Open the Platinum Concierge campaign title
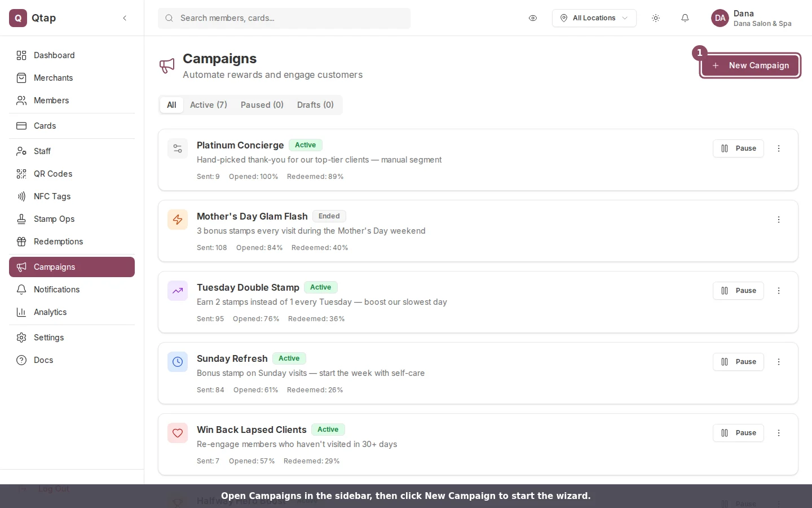The height and width of the screenshot is (508, 812). coord(240,145)
